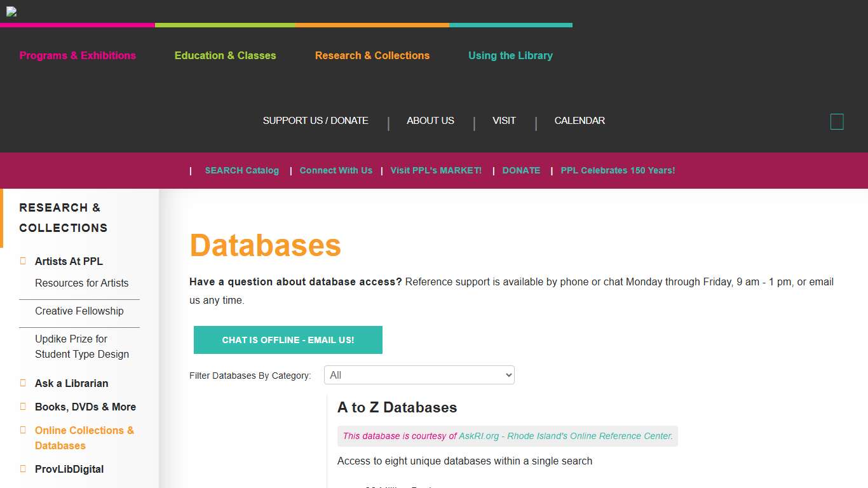Image resolution: width=868 pixels, height=488 pixels.
Task: Click the SEARCH Catalog link
Action: [x=241, y=170]
